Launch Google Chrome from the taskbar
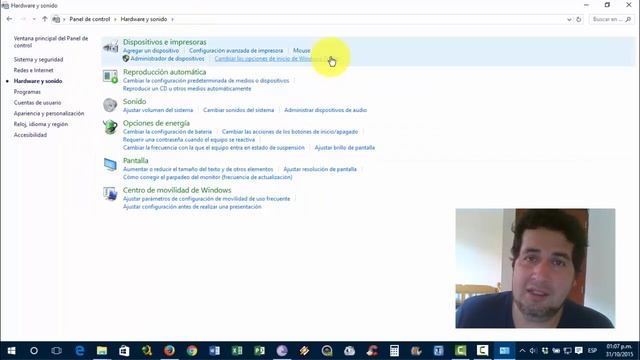 click(192, 351)
